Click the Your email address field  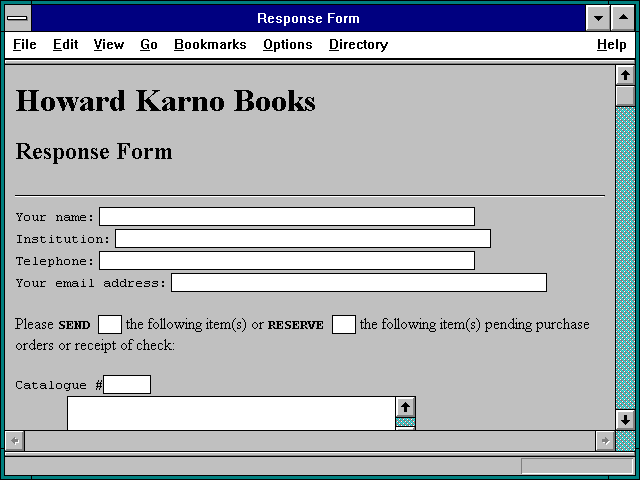tap(359, 282)
